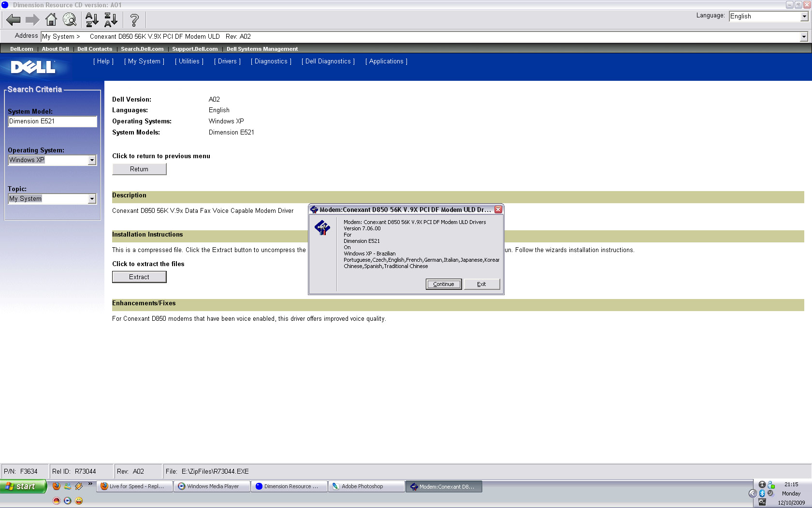Viewport: 812px width, 508px height.
Task: Go to the home page icon
Action: point(51,20)
